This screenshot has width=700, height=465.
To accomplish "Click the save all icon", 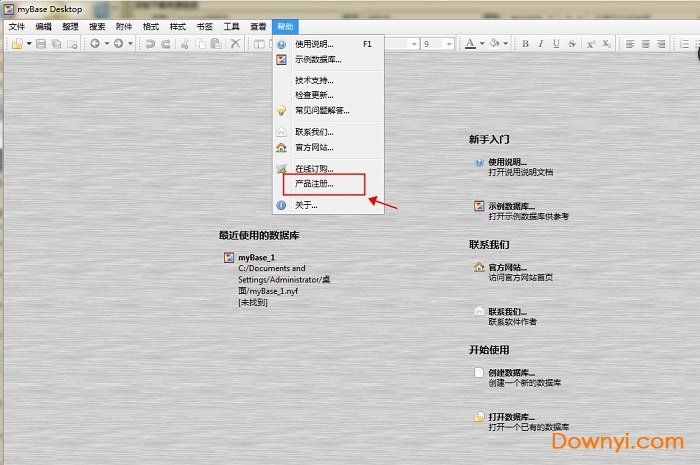I will 56,44.
